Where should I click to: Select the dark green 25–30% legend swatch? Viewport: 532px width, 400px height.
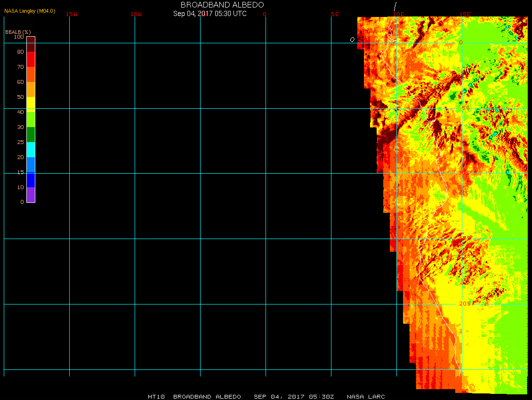31,134
